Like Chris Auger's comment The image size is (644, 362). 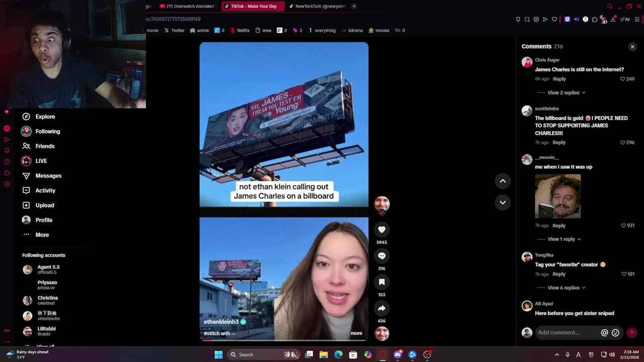coord(622,79)
